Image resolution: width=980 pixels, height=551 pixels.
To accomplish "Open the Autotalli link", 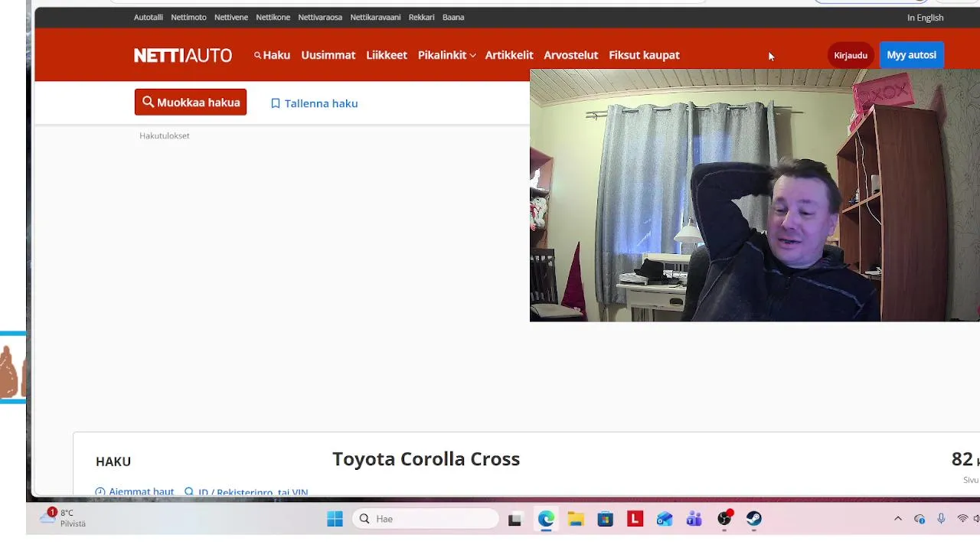I will [x=149, y=17].
